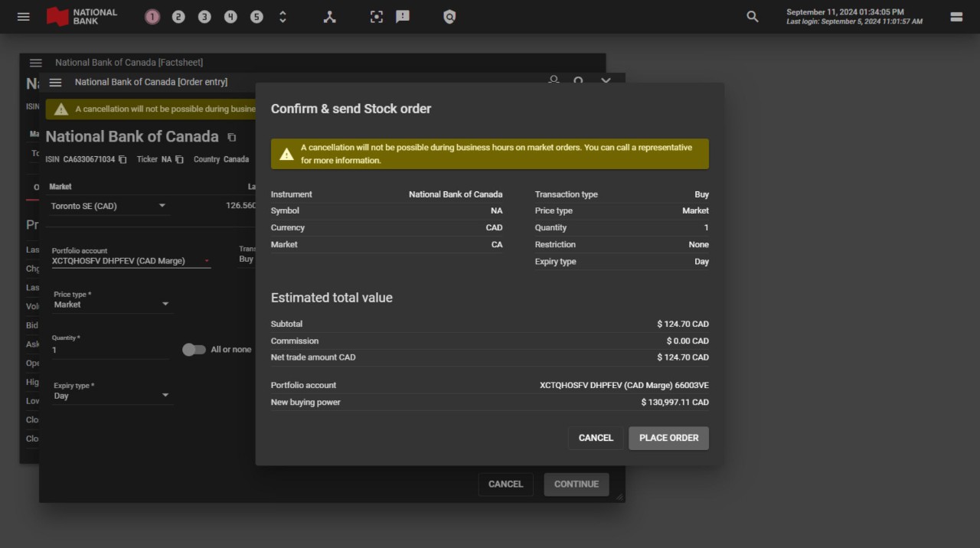Click the server stack icon at top right
Screen dimensions: 980x548
pyautogui.click(x=956, y=17)
